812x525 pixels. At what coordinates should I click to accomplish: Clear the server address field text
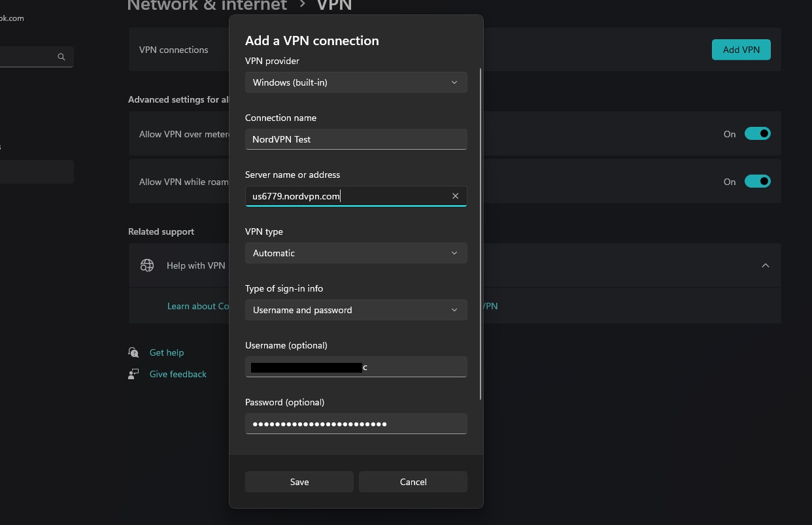455,196
